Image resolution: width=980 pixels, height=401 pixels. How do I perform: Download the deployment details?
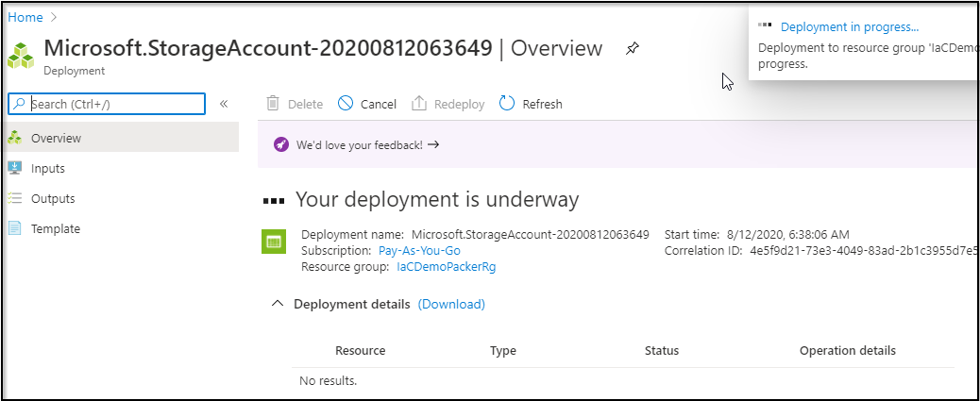pos(451,304)
